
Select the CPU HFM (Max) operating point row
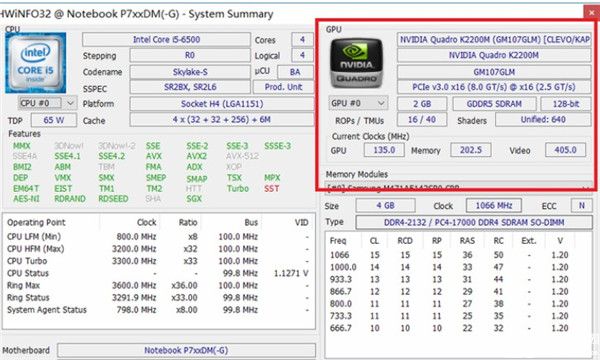158,249
